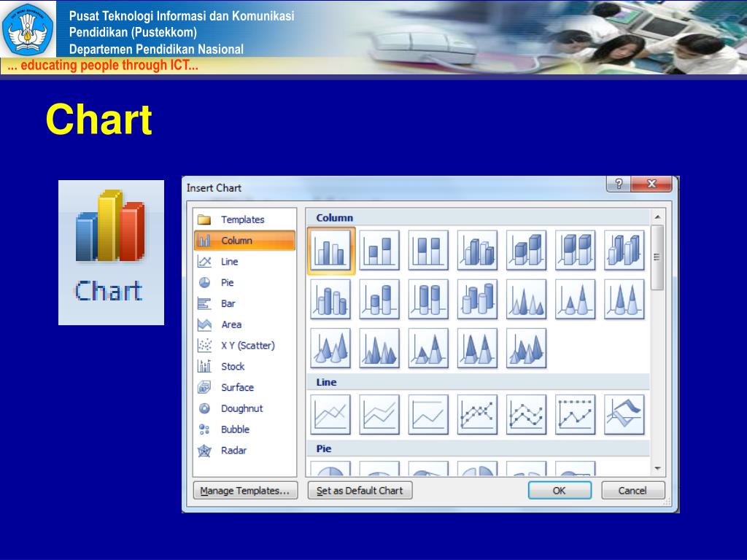Viewport: 747px width, 560px height.
Task: Open the Area chart category
Action: point(245,324)
